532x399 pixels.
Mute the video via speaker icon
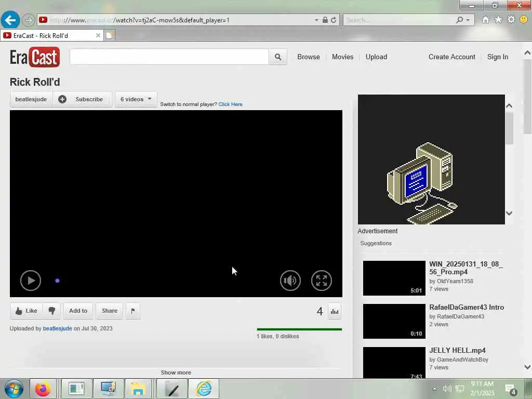290,281
